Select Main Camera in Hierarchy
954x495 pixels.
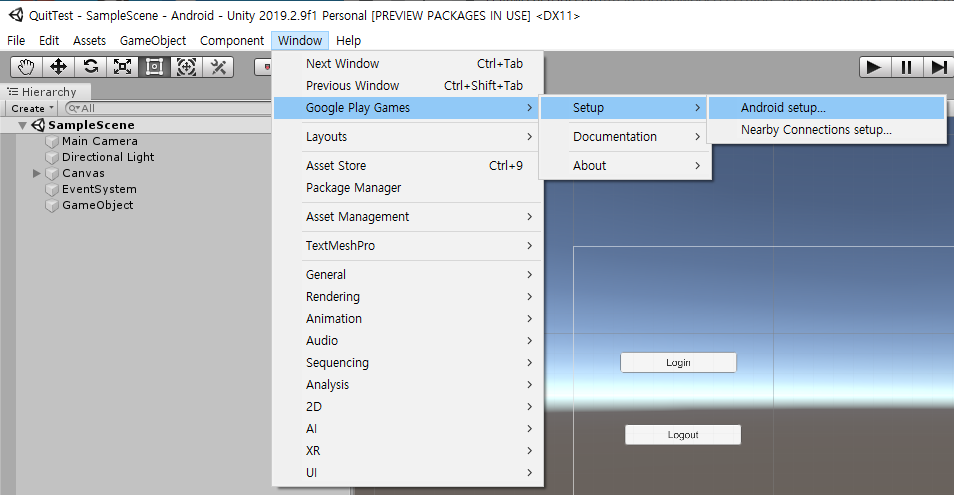(x=100, y=141)
